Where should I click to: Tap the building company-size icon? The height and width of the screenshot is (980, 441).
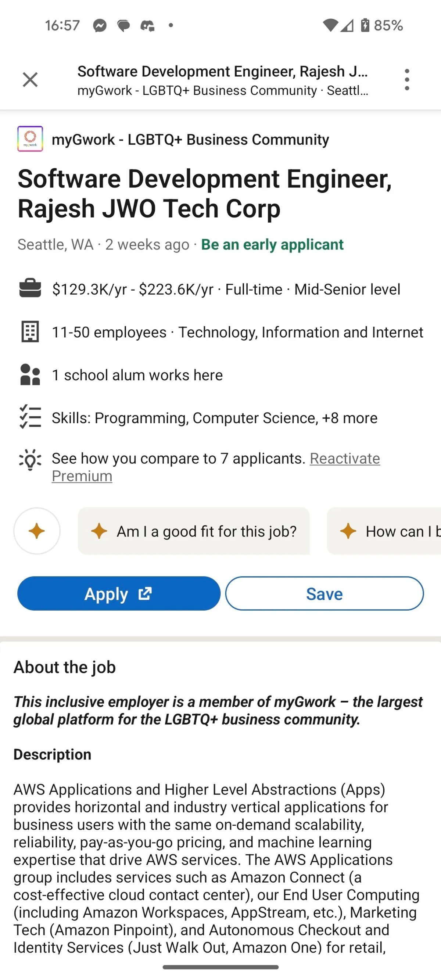[30, 332]
